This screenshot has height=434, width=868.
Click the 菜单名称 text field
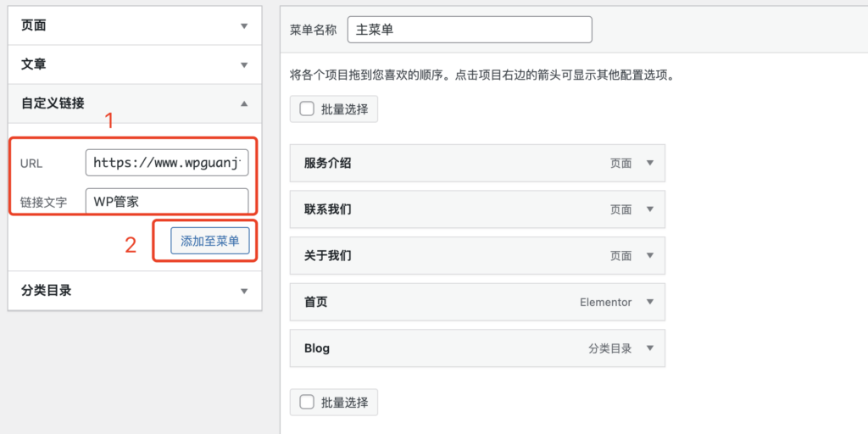[x=470, y=30]
